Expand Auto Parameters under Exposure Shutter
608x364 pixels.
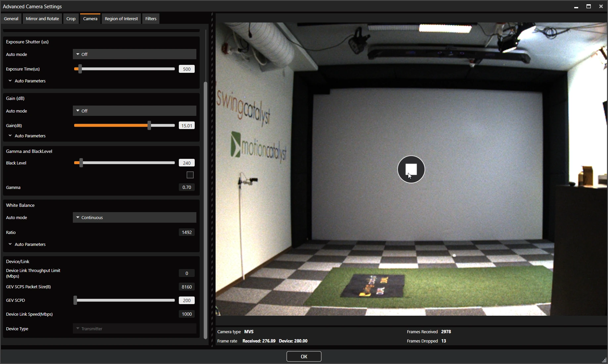[27, 81]
